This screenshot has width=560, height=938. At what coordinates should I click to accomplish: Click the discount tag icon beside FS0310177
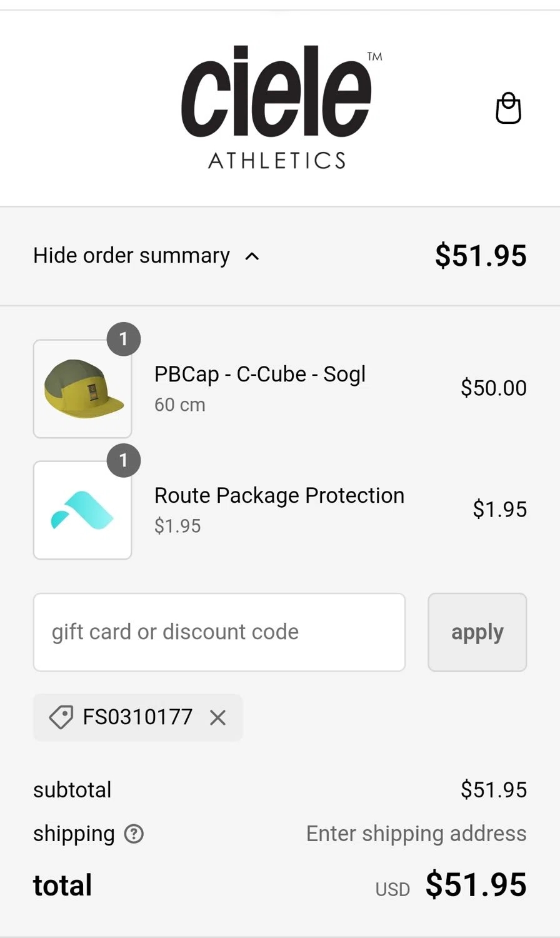click(61, 717)
